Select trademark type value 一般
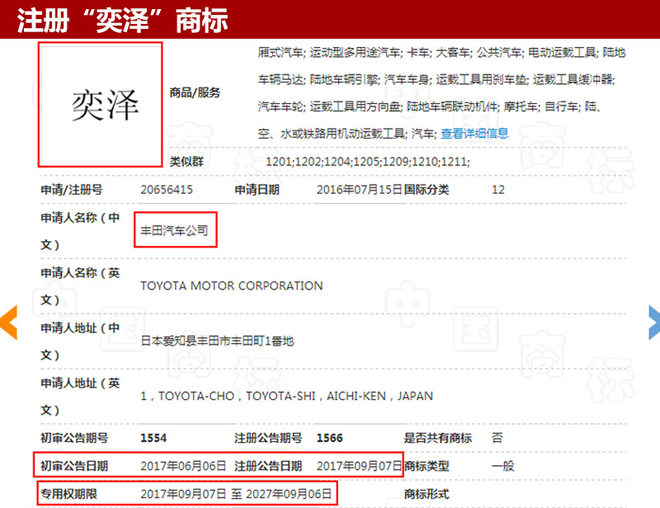The width and height of the screenshot is (660, 508). pyautogui.click(x=503, y=466)
